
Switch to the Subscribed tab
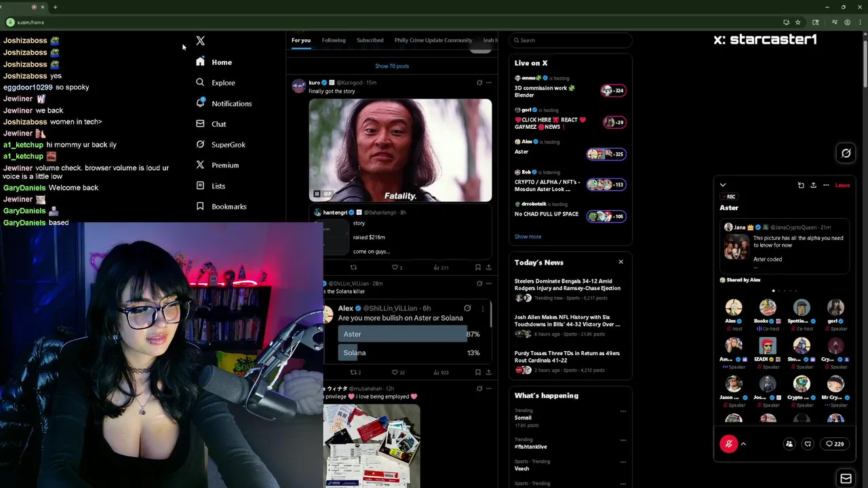(x=370, y=40)
